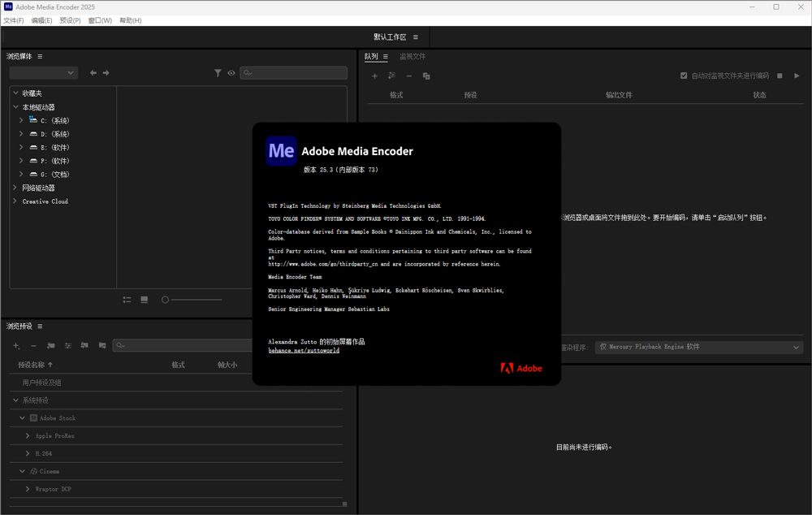The image size is (812, 515).
Task: Enable auto-encode watch folders checkbox
Action: coord(684,75)
